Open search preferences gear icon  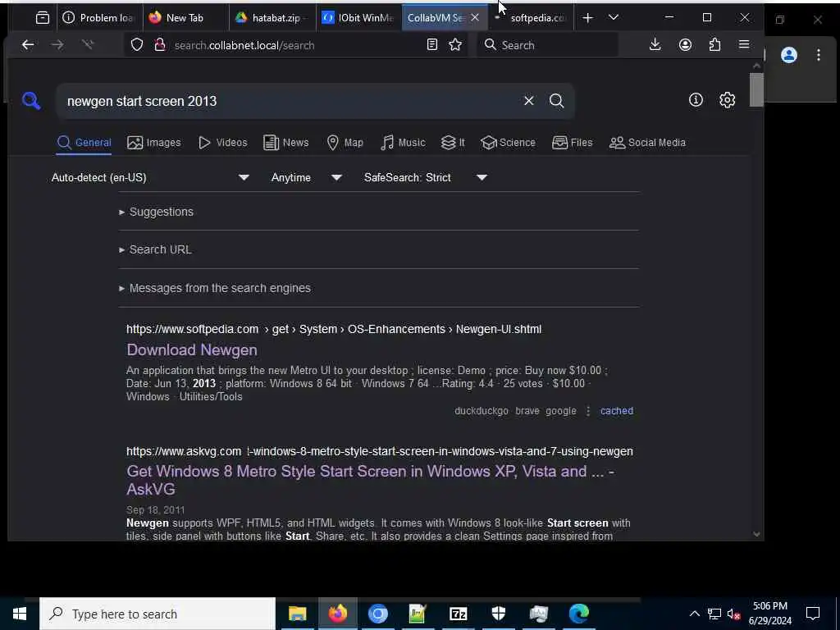tap(727, 99)
